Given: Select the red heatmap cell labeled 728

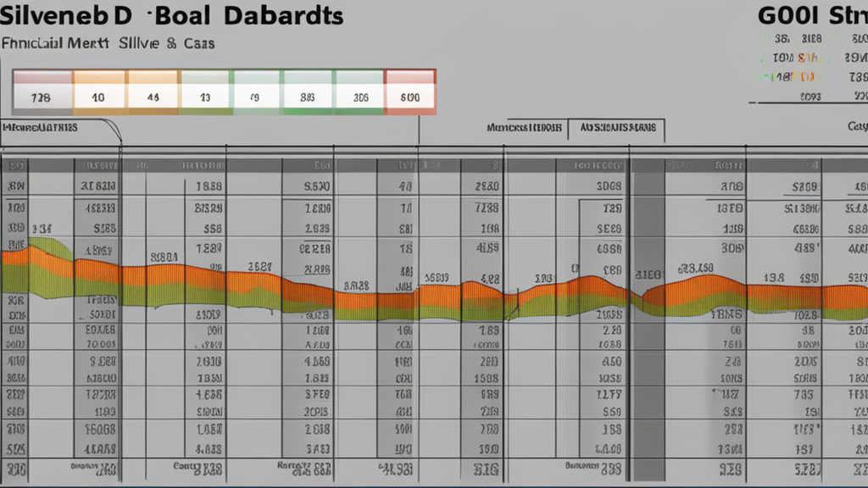Looking at the screenshot, I should (44, 97).
